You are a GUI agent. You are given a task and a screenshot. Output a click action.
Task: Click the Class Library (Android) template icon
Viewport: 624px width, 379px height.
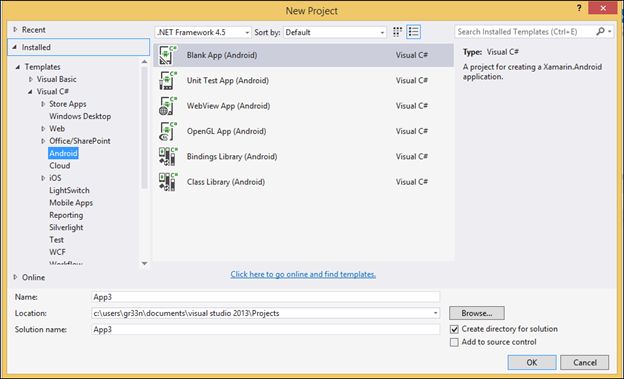(168, 182)
